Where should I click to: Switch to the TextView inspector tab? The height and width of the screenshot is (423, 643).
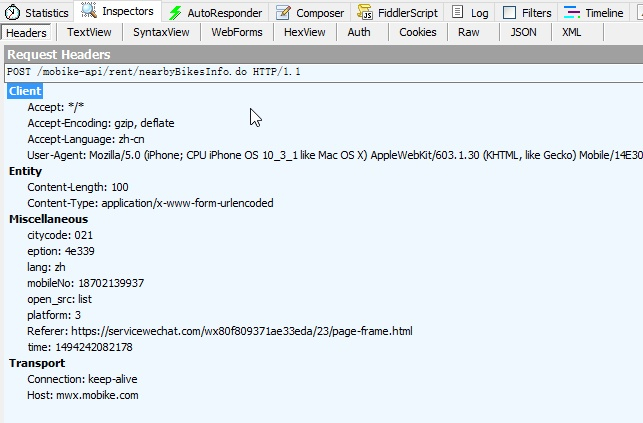pyautogui.click(x=90, y=32)
